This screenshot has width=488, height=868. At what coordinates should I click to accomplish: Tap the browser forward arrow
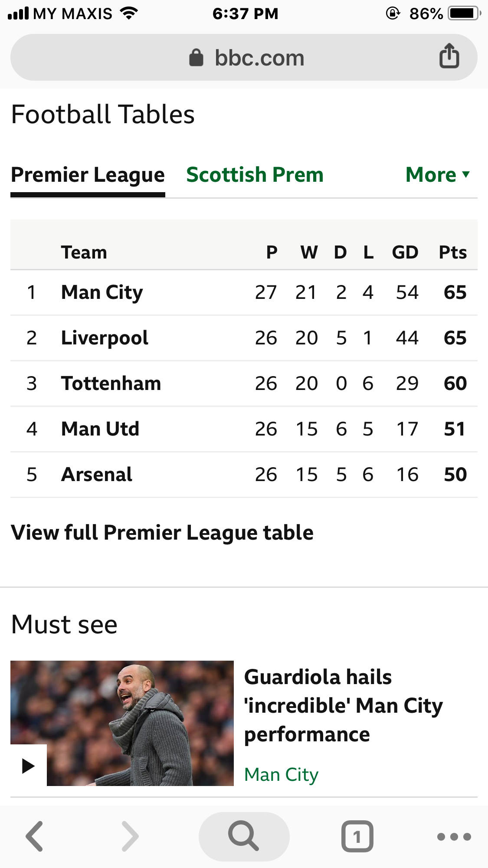point(130,836)
